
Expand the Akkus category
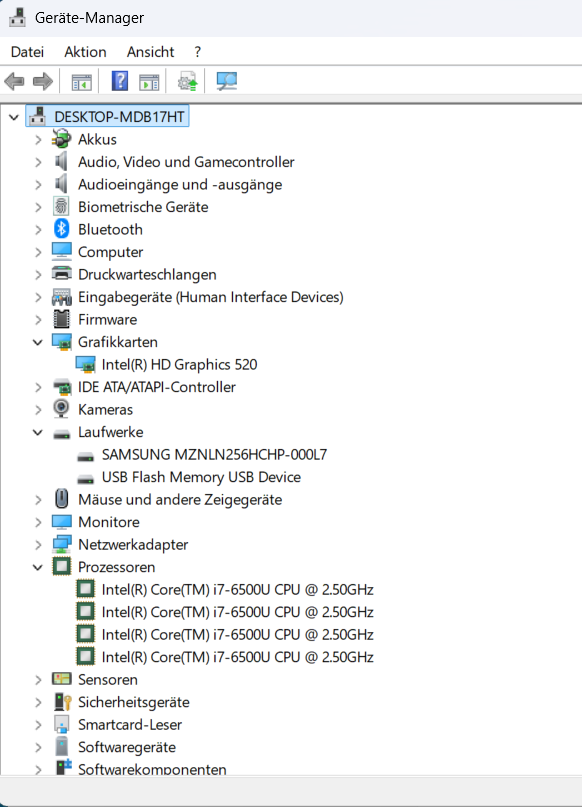(38, 139)
